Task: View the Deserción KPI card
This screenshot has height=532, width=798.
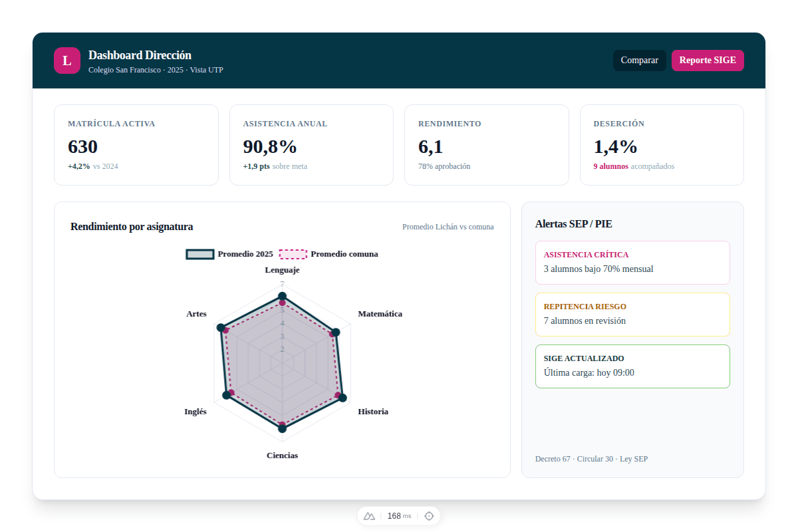Action: pos(662,144)
